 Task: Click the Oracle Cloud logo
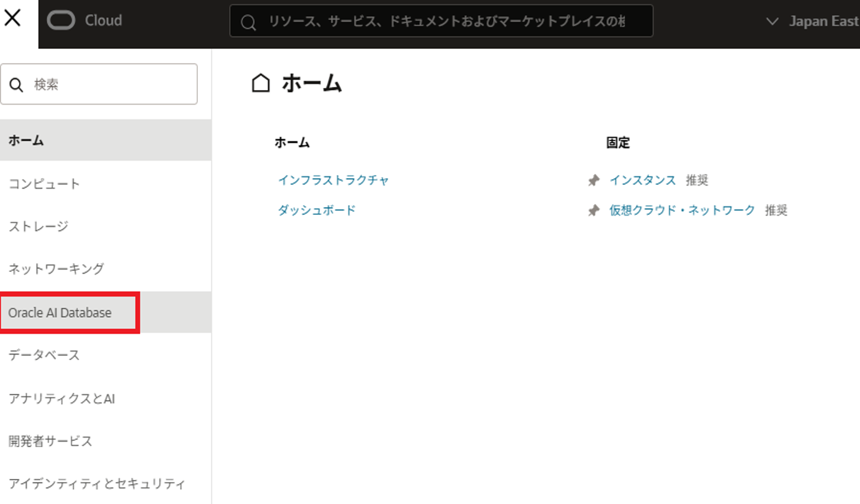85,21
